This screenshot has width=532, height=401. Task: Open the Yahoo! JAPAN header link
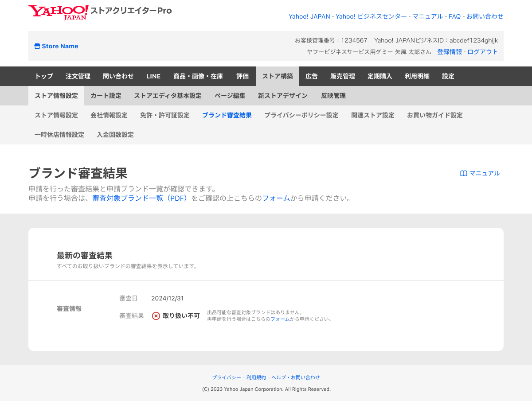tap(309, 16)
